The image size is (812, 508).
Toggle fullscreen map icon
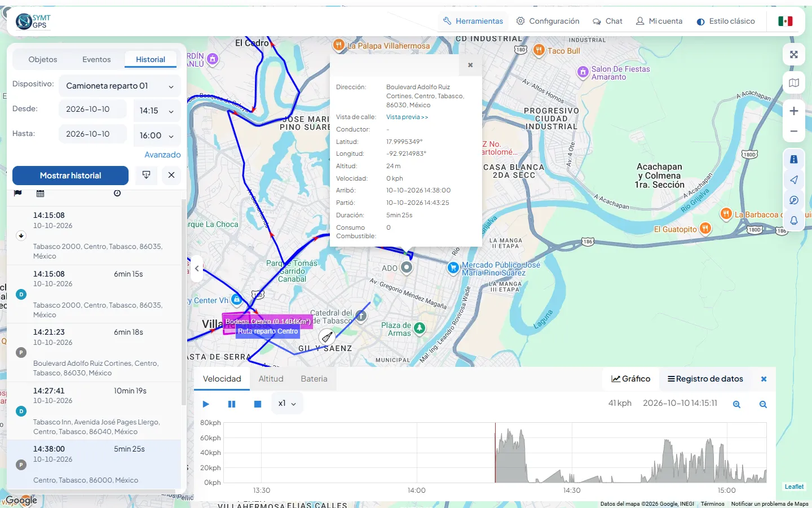(794, 55)
